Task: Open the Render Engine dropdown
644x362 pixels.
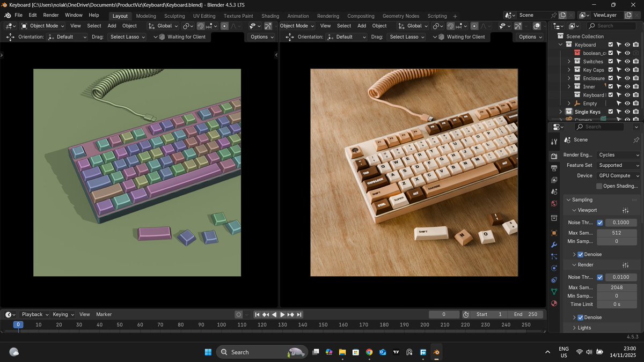Action: click(x=617, y=154)
